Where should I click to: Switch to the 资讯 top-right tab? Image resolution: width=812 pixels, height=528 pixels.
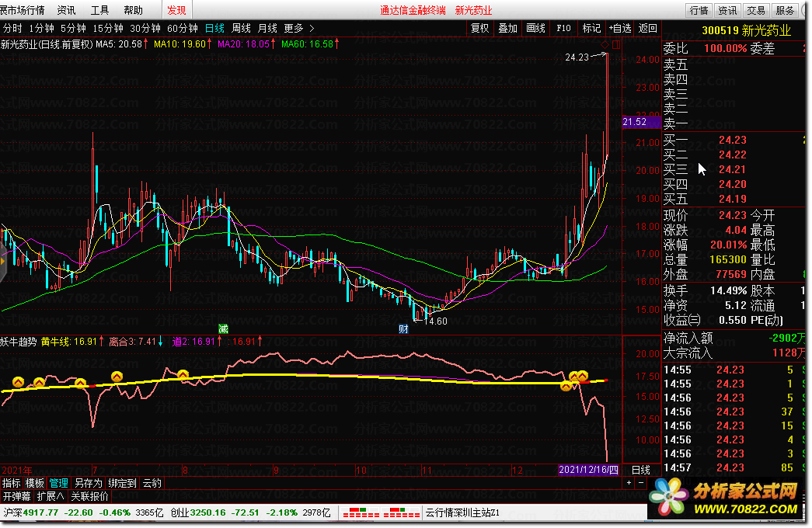tap(727, 10)
